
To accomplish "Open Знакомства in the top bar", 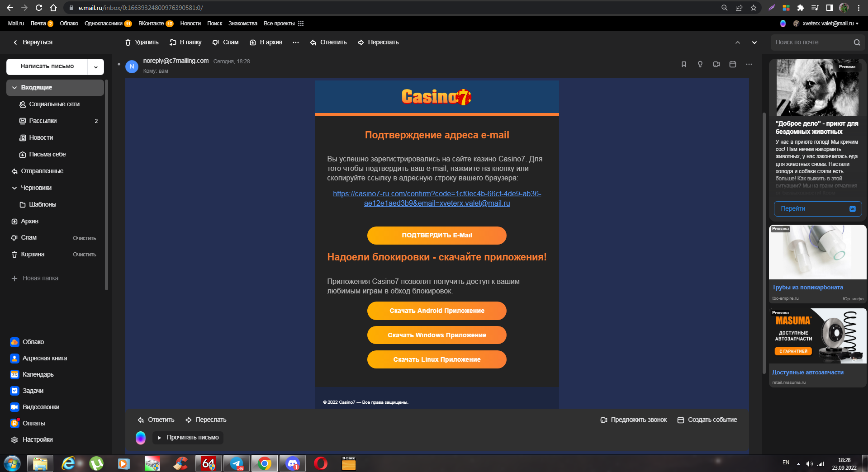I will 243,24.
